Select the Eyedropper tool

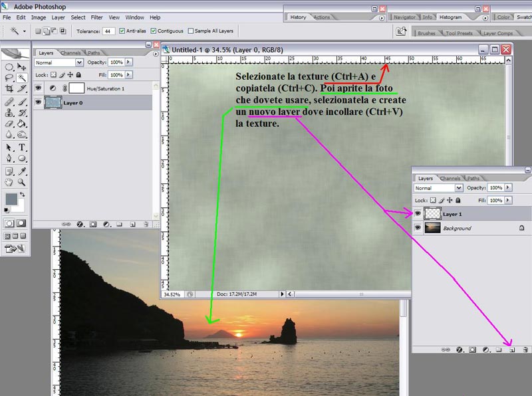pyautogui.click(x=22, y=171)
